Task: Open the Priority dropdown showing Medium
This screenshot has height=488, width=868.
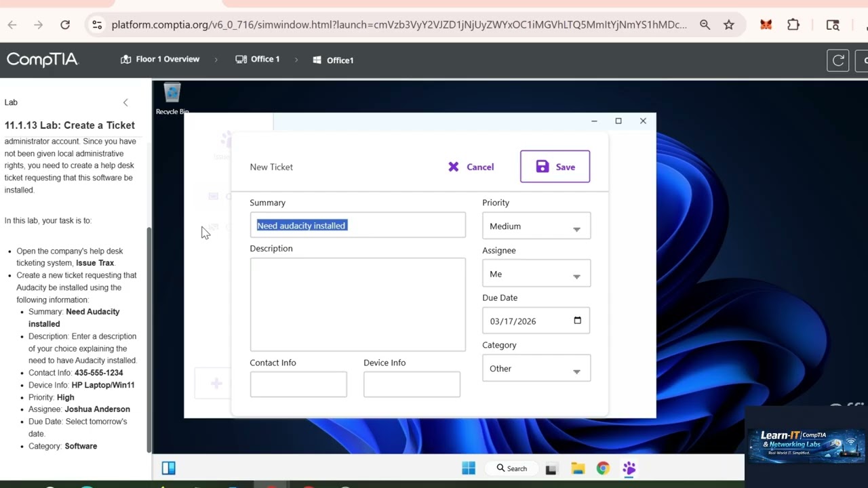Action: coord(536,226)
